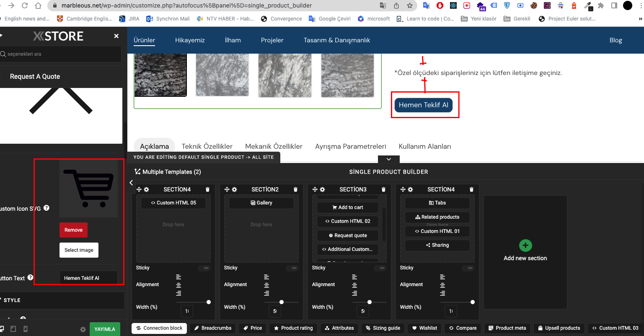The width and height of the screenshot is (644, 336).
Task: Click help icon beside Button Text
Action: 30,277
